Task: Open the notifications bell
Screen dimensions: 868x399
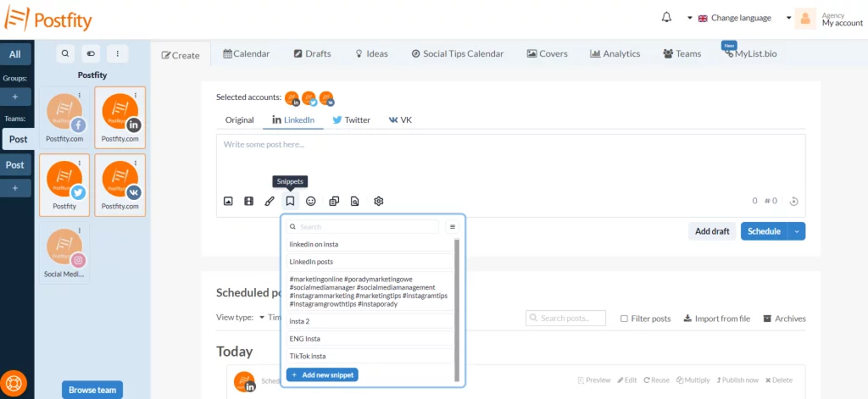Action: click(666, 18)
